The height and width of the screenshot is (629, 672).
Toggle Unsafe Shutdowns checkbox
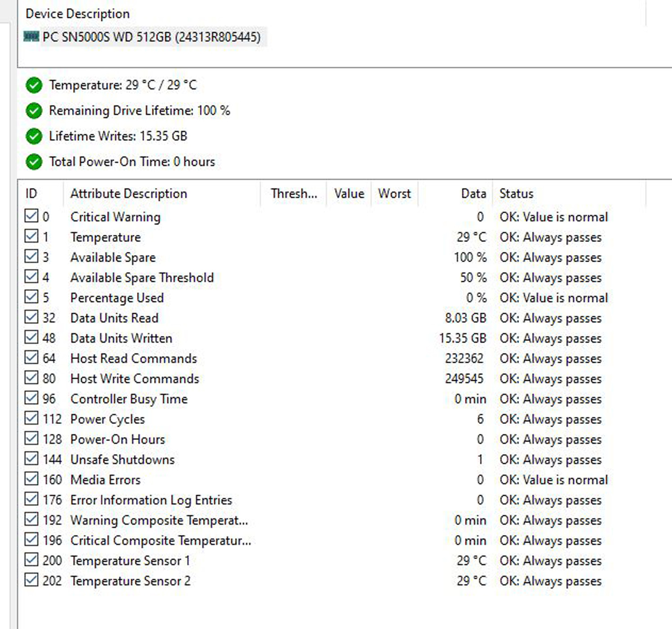pos(31,458)
